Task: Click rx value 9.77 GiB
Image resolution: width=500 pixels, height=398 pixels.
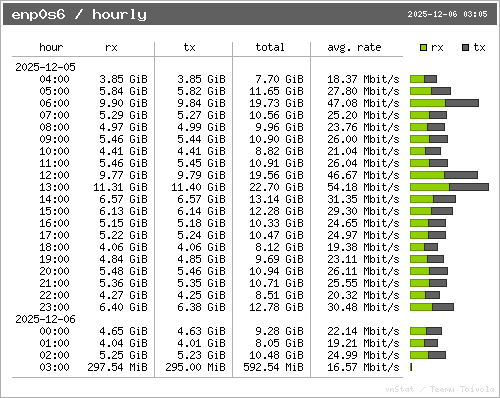Action: pos(123,175)
